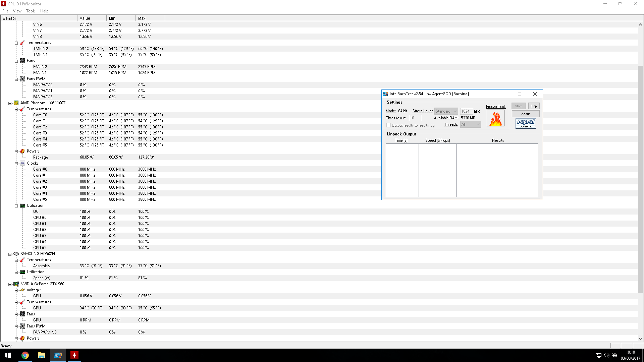Click the HWMonitor title bar lightning icon
644x362 pixels.
pyautogui.click(x=3, y=4)
